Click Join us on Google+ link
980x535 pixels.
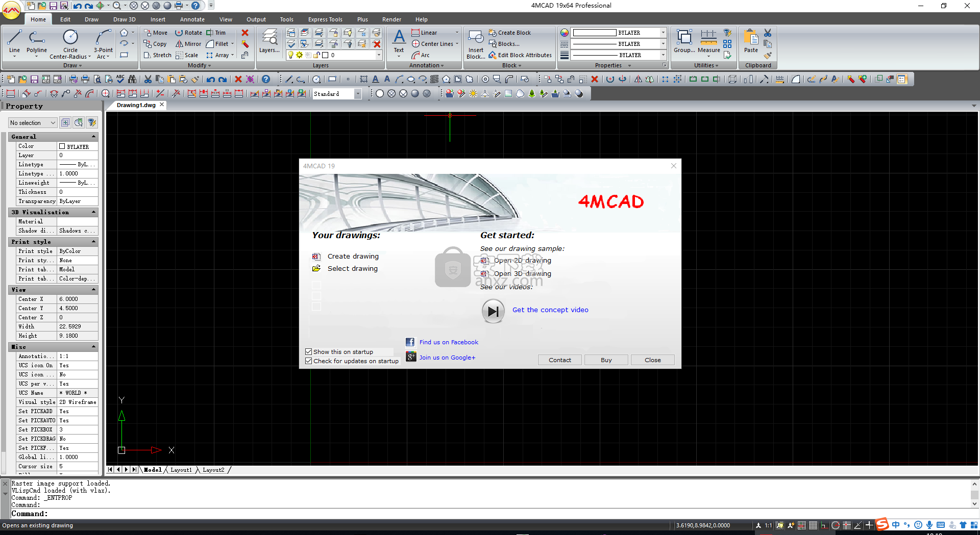447,358
